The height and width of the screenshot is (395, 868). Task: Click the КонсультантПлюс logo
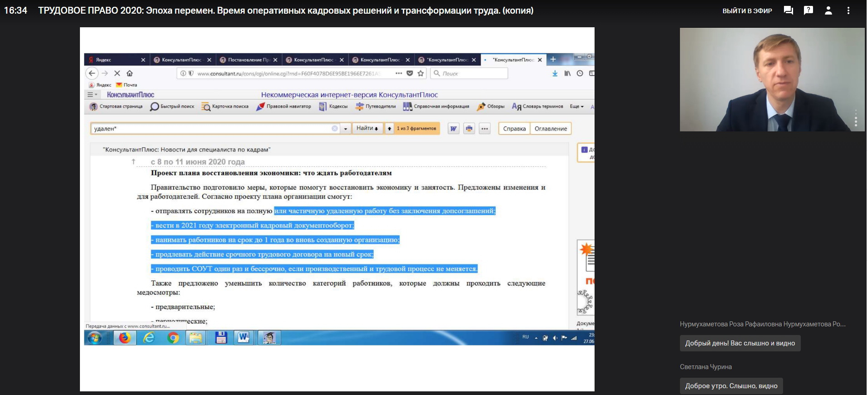point(131,95)
